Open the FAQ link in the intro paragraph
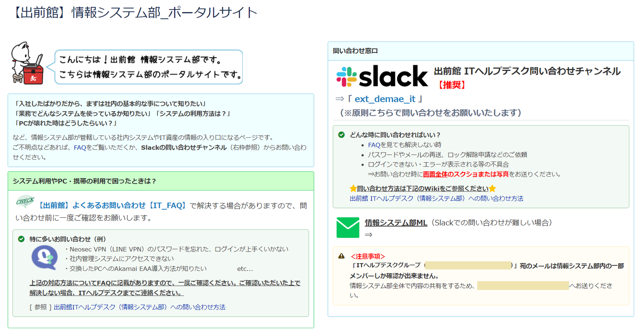The width and height of the screenshot is (644, 330). pyautogui.click(x=80, y=147)
